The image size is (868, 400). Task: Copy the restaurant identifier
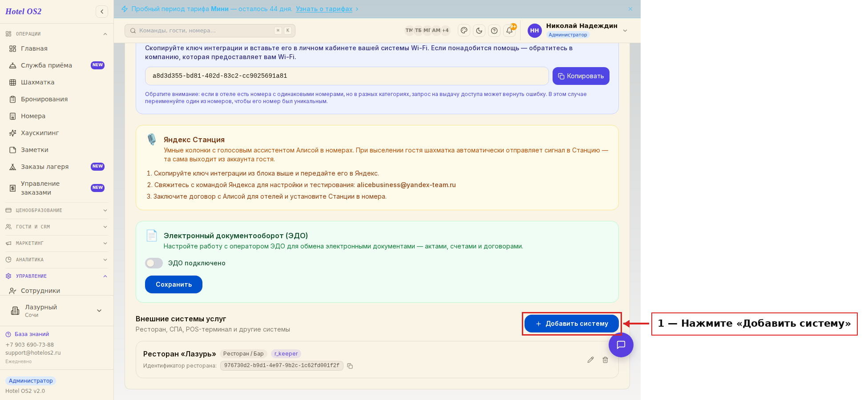coord(350,366)
